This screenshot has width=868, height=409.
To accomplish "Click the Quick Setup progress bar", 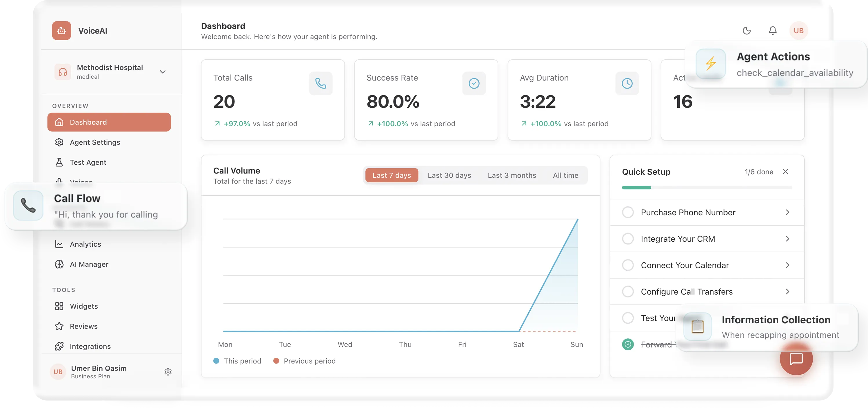I will [x=707, y=188].
